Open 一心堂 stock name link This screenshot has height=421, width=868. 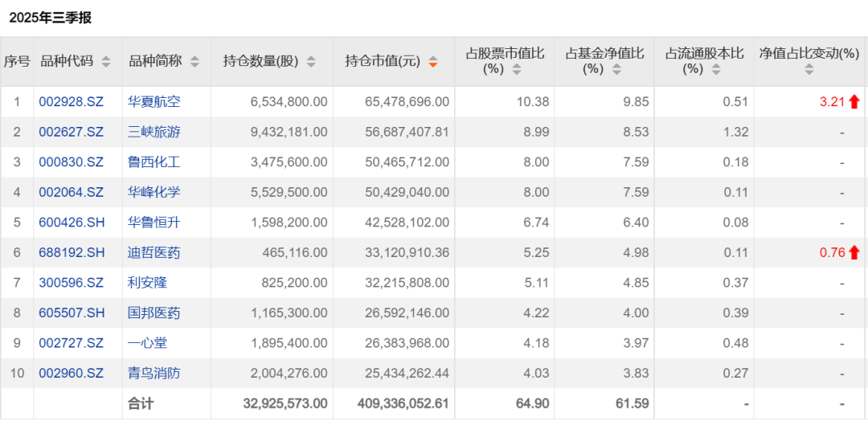tap(148, 343)
